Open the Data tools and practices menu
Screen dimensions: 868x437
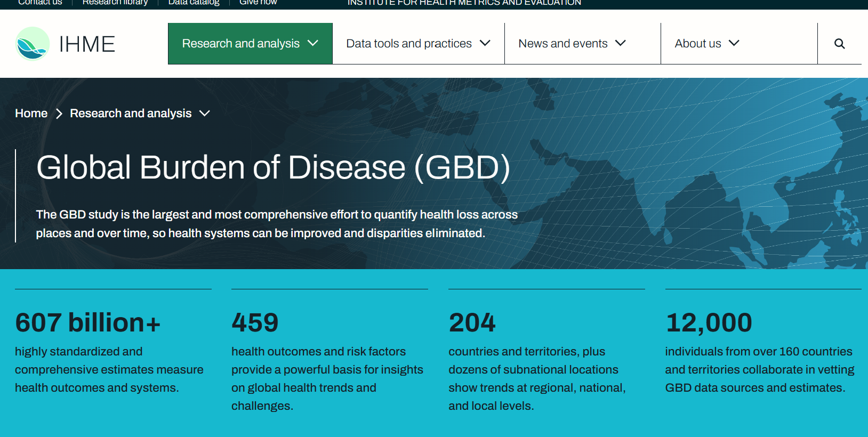[419, 44]
